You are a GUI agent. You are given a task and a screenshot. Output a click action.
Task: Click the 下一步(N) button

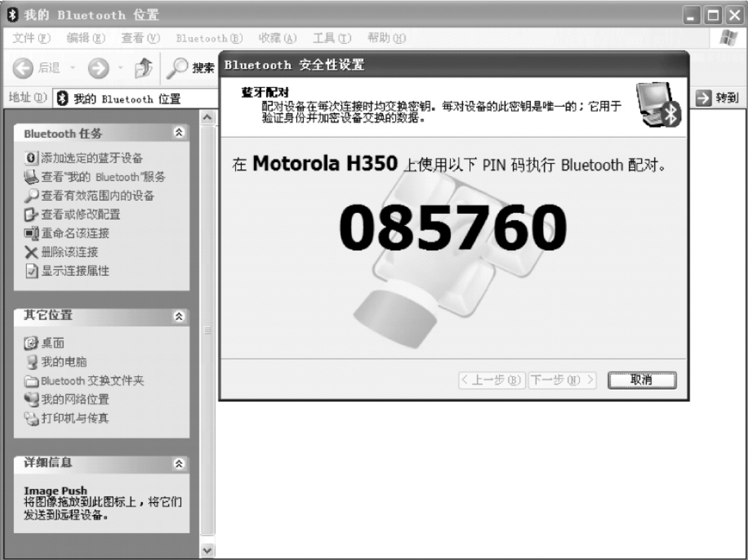click(562, 380)
